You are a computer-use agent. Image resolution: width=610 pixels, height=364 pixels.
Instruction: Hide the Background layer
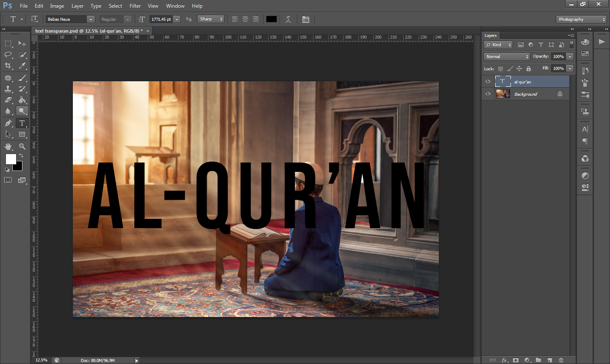(488, 94)
